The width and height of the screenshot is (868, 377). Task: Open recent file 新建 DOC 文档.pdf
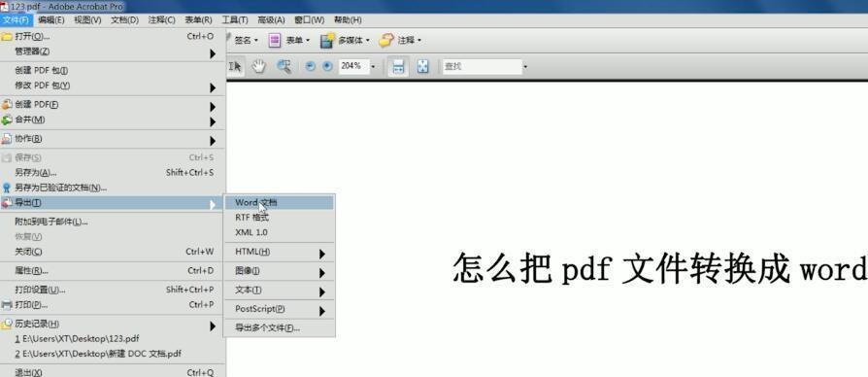click(113, 354)
